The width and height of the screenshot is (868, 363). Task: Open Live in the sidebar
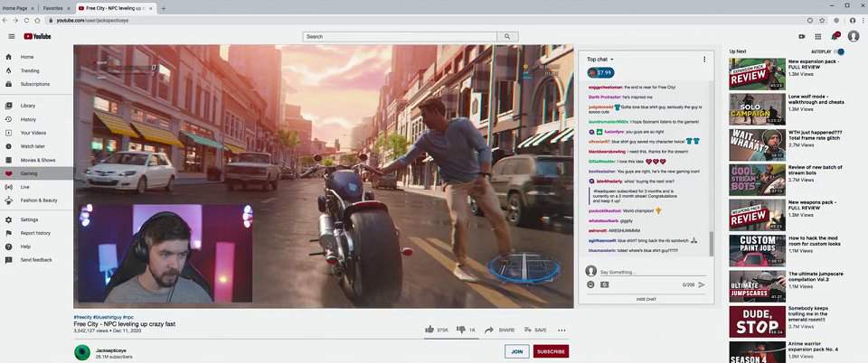[36, 187]
